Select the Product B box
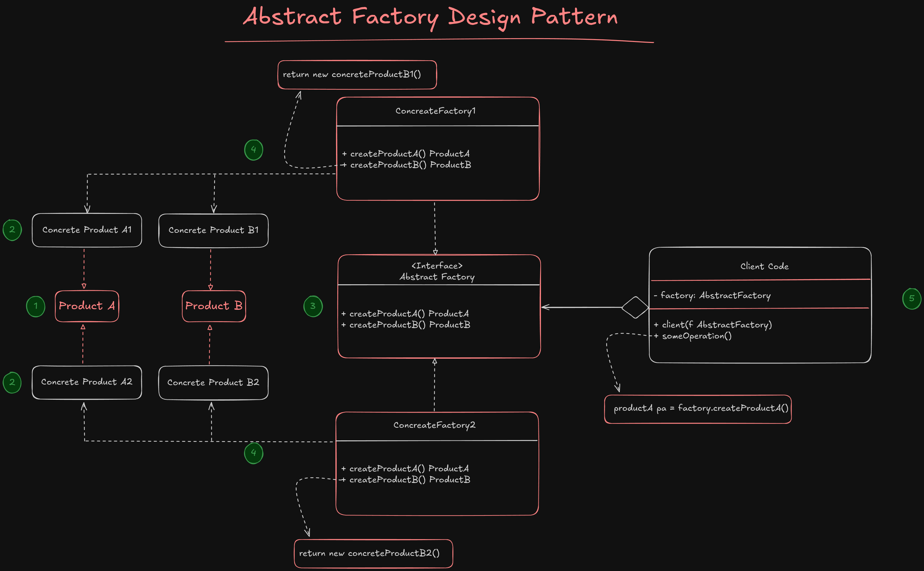 pyautogui.click(x=214, y=306)
